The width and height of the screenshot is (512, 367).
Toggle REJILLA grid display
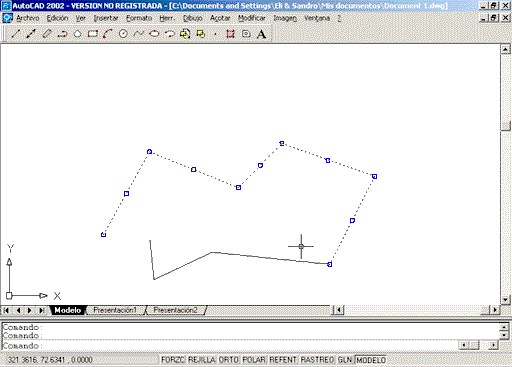click(x=202, y=360)
